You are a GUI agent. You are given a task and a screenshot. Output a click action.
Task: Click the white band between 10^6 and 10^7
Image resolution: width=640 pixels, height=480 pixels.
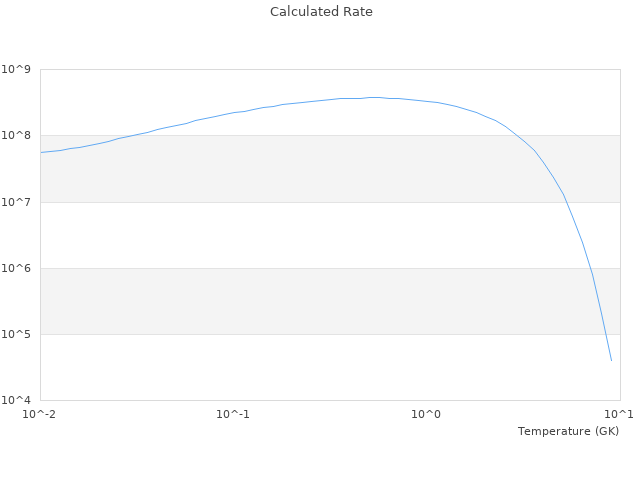coord(300,235)
